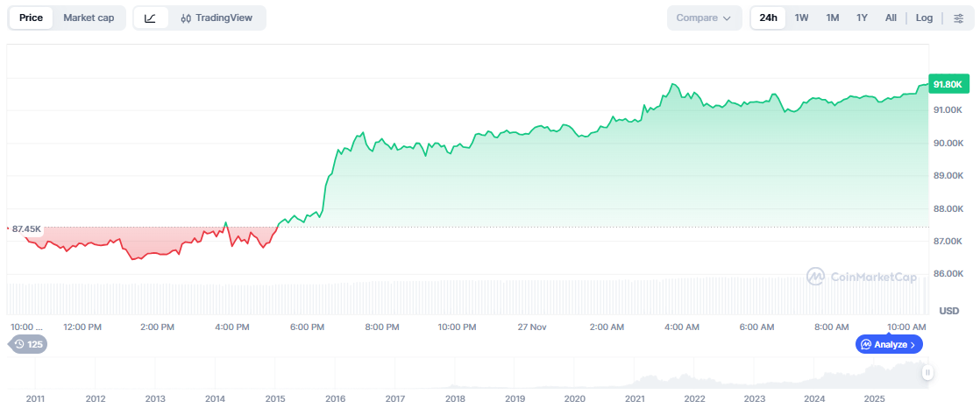Click the pause handle on range scrubber
980x415 pixels.
(x=928, y=373)
